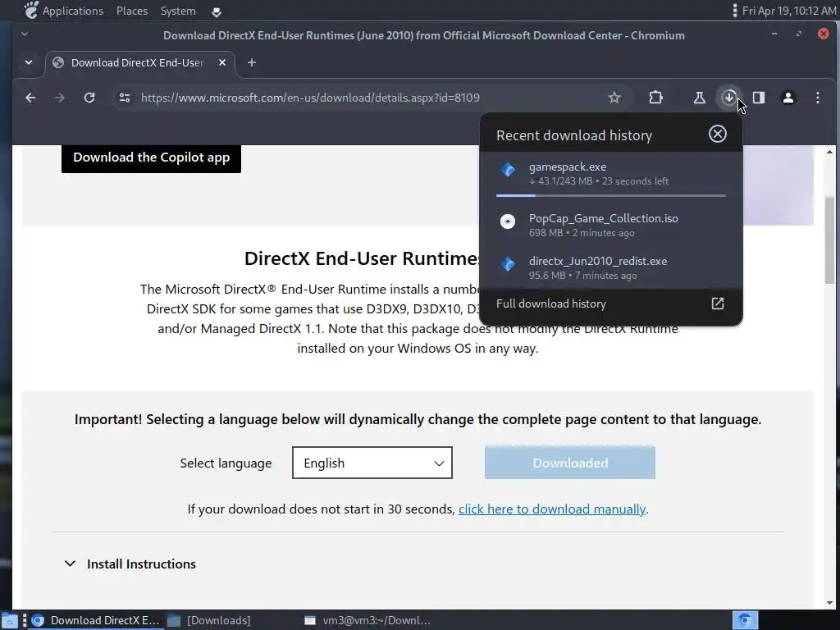
Task: Switch to Downloads file manager in taskbar
Action: pos(209,620)
